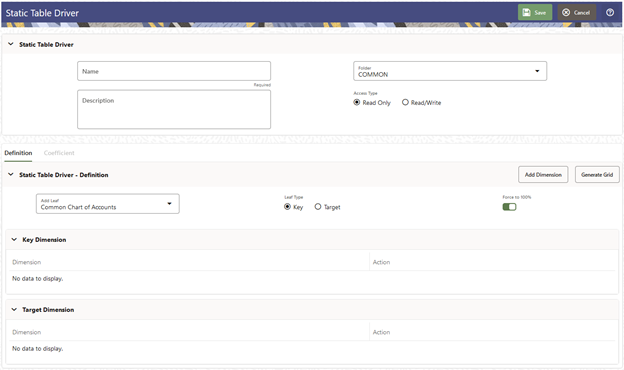Screen dimensions: 624x370
Task: Click Action column header in Target Dimension
Action: point(381,332)
